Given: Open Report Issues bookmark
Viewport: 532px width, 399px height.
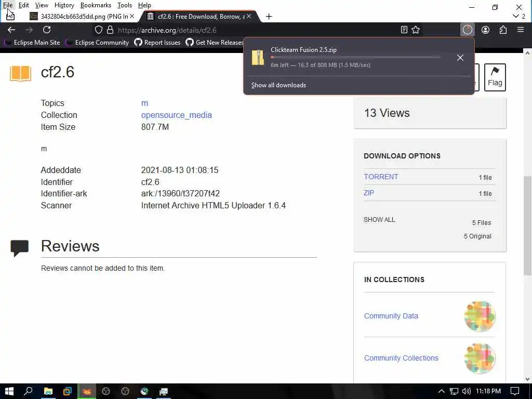Looking at the screenshot, I should click(x=157, y=43).
